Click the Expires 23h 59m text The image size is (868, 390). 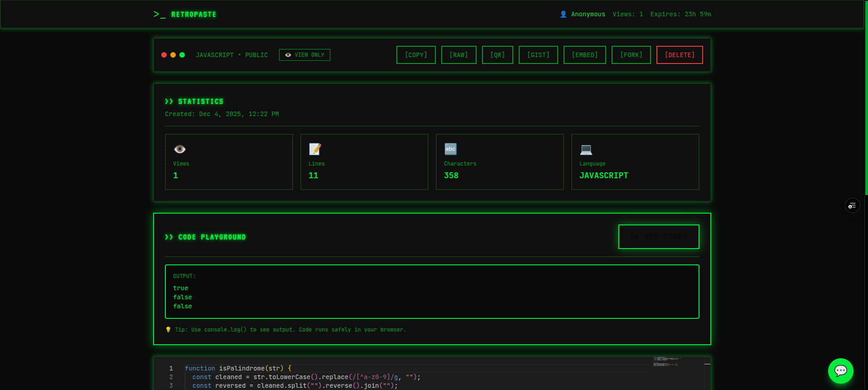point(680,14)
